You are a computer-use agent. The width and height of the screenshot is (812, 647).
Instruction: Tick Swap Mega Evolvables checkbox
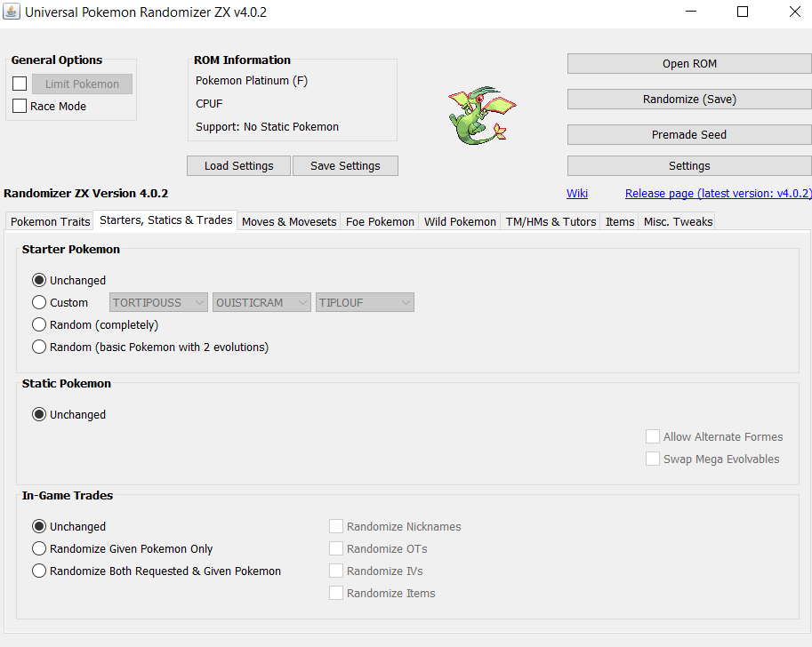pyautogui.click(x=653, y=459)
